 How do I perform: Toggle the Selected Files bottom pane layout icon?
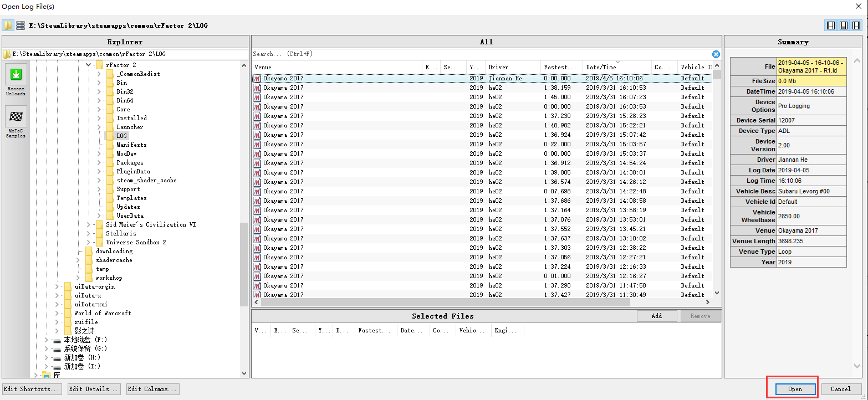[843, 25]
